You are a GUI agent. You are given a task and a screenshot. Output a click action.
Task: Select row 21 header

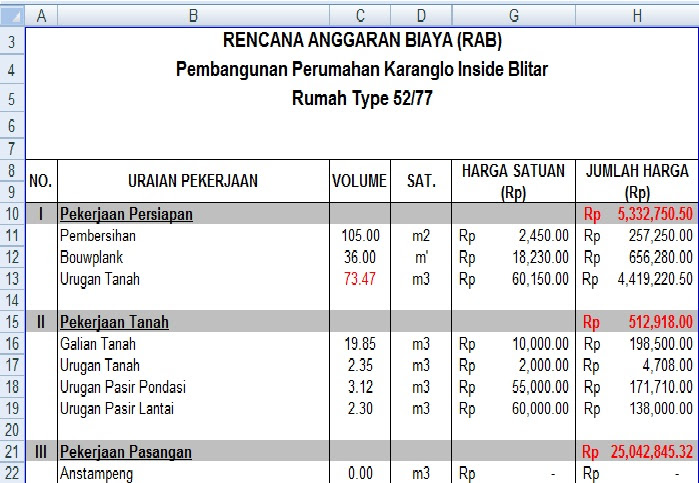point(12,451)
